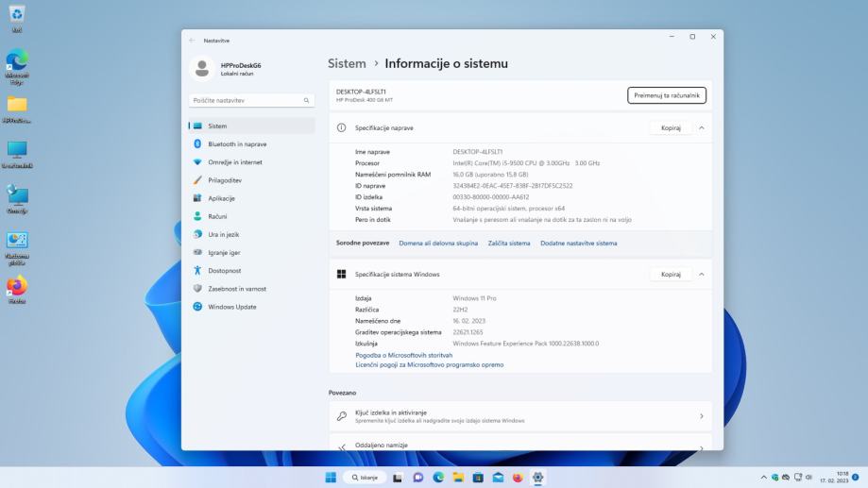
Task: Select the Firefox desktop shortcut
Action: [x=17, y=290]
